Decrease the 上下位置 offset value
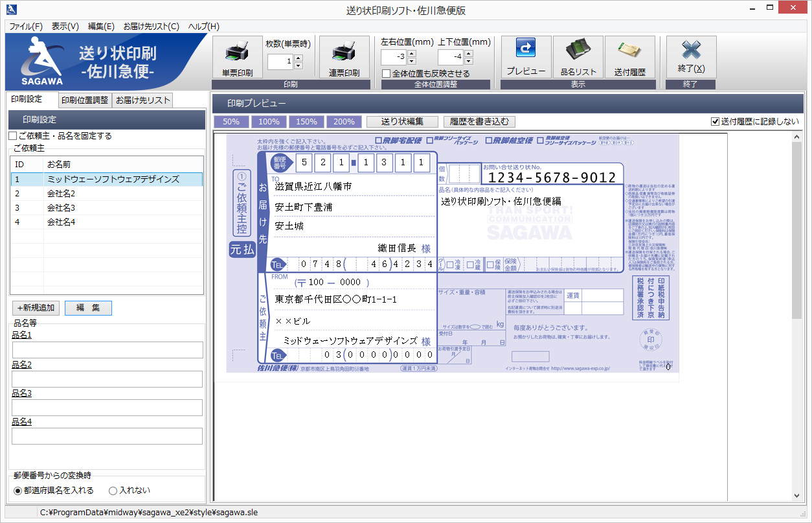 [469, 60]
